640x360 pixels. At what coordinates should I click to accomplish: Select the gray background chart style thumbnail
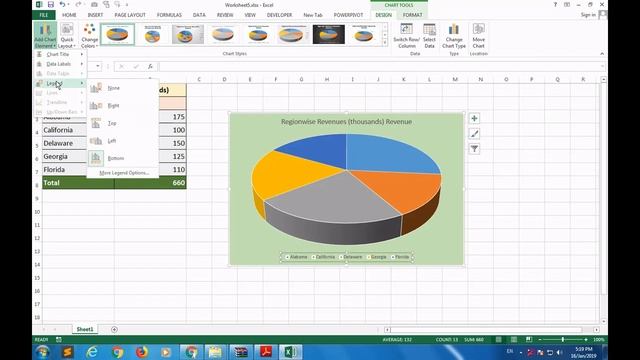188,34
